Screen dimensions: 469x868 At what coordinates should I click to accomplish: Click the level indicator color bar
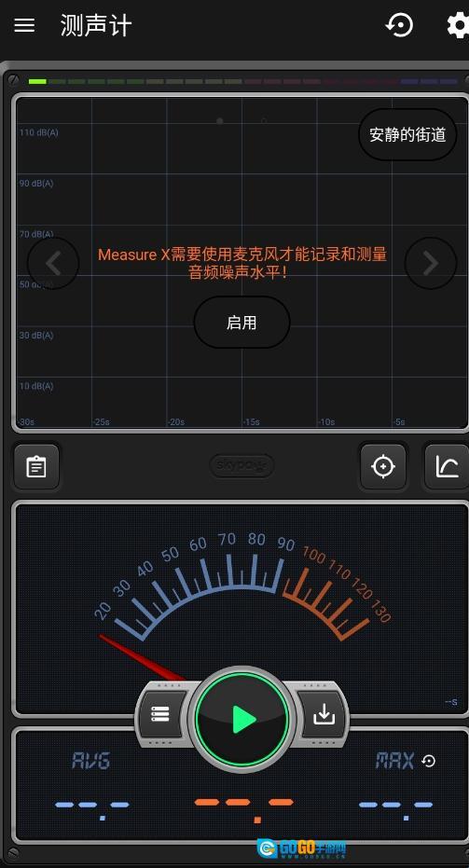[x=243, y=81]
